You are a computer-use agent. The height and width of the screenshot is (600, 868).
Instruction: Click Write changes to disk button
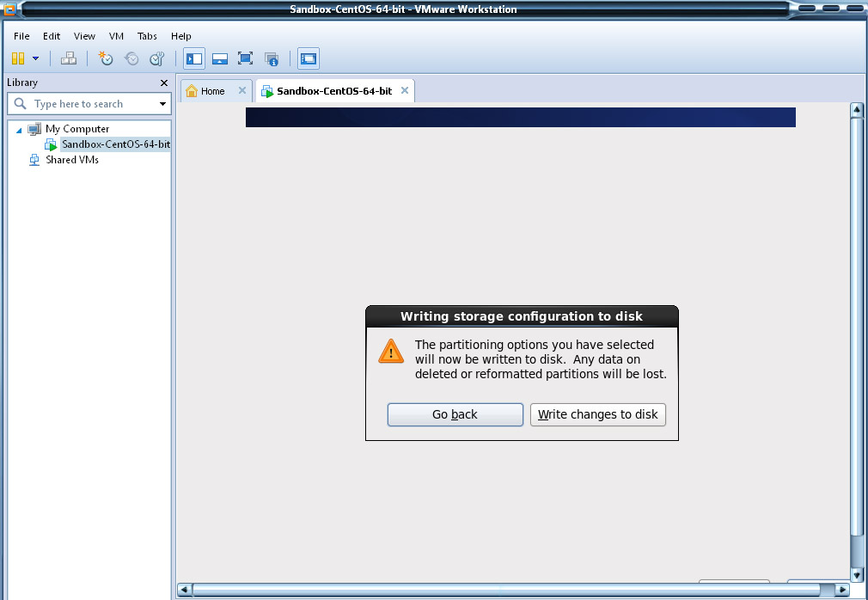click(598, 414)
